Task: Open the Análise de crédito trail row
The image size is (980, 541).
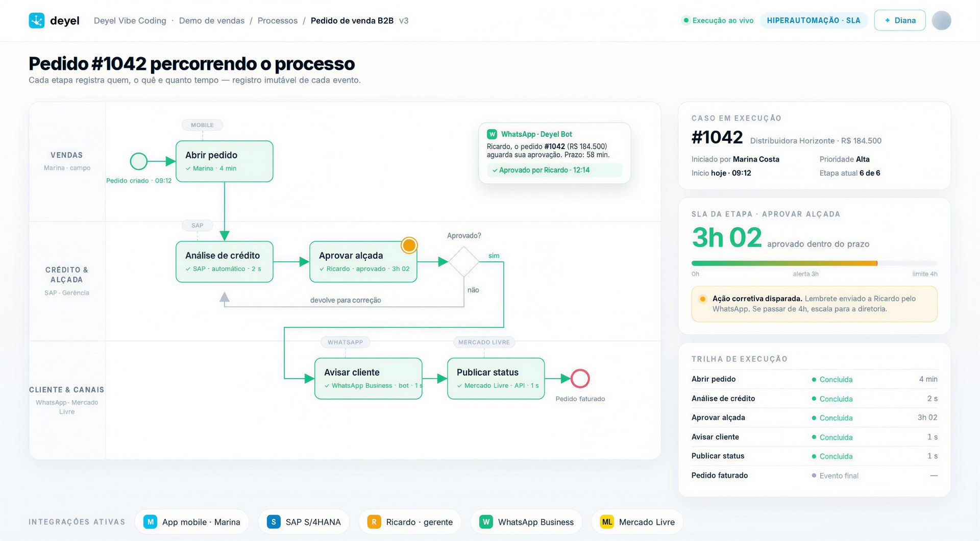Action: click(x=815, y=399)
